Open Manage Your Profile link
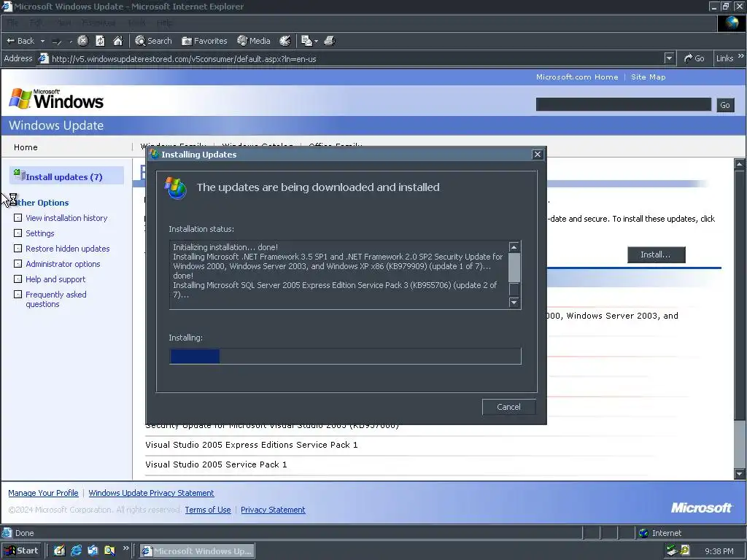Image resolution: width=747 pixels, height=560 pixels. pyautogui.click(x=43, y=493)
